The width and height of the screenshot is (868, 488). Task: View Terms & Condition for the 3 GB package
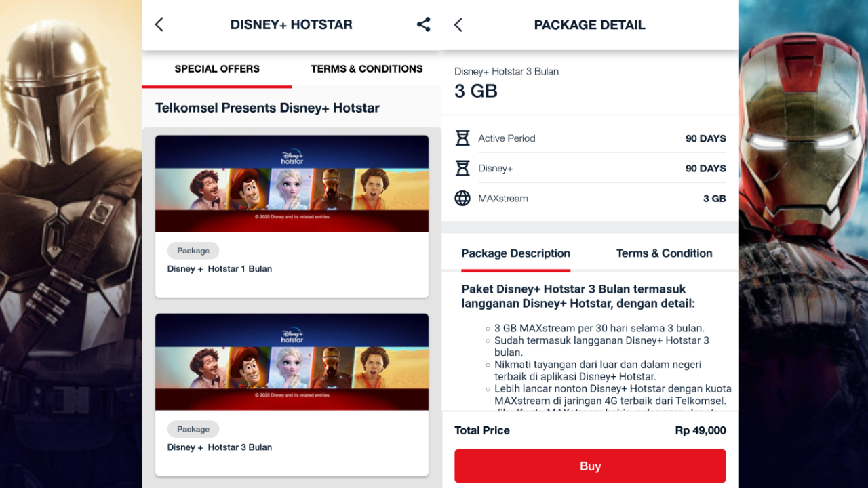pyautogui.click(x=664, y=253)
